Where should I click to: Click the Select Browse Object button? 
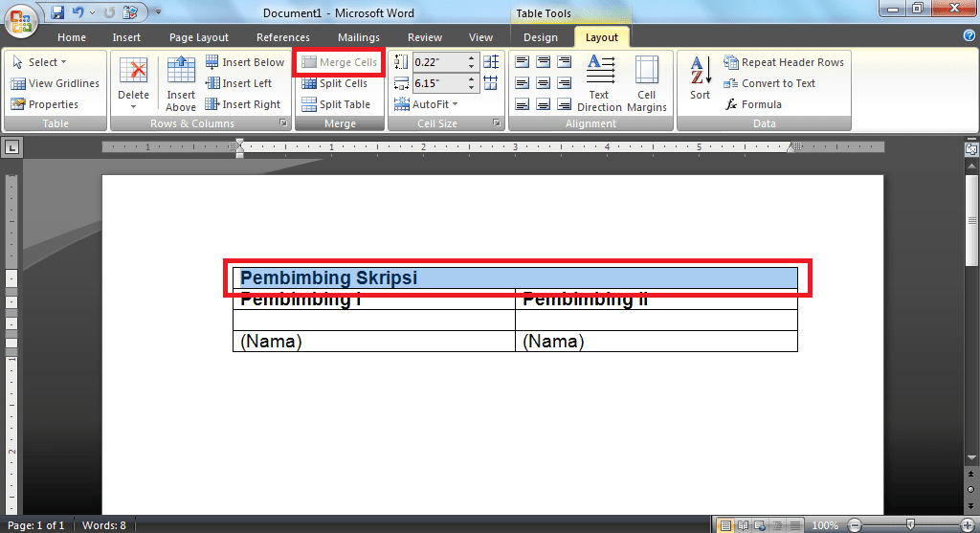tap(971, 489)
